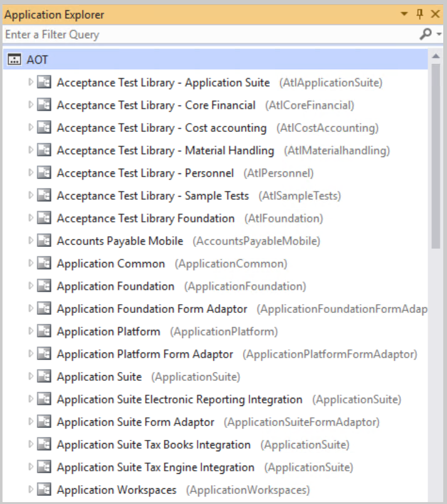Expand the Application Platform (ApplicationPlatform) node
447x504 pixels.
31,331
